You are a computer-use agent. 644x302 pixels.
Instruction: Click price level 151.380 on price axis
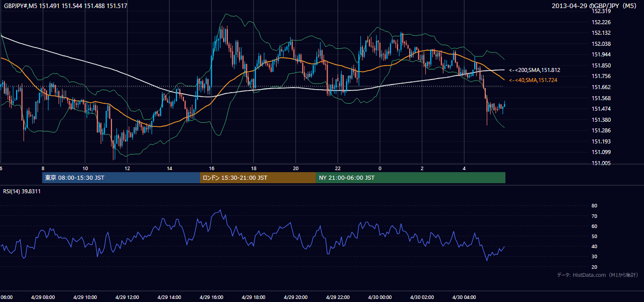coord(601,120)
